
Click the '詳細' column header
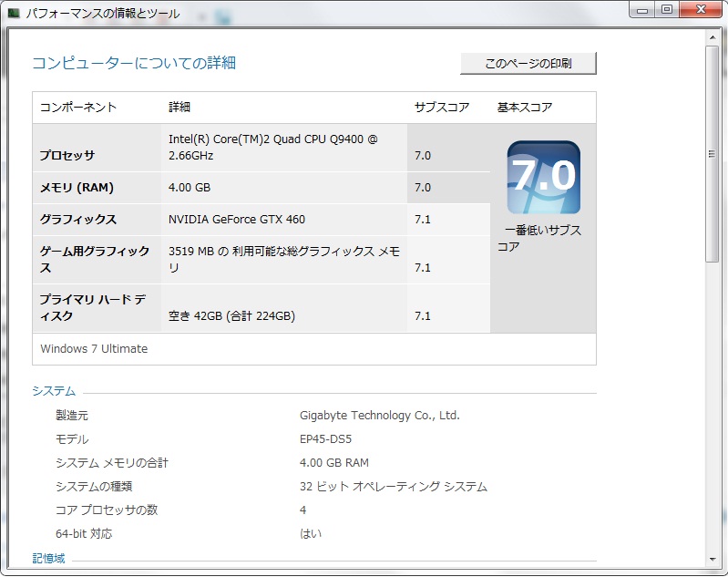coord(179,108)
